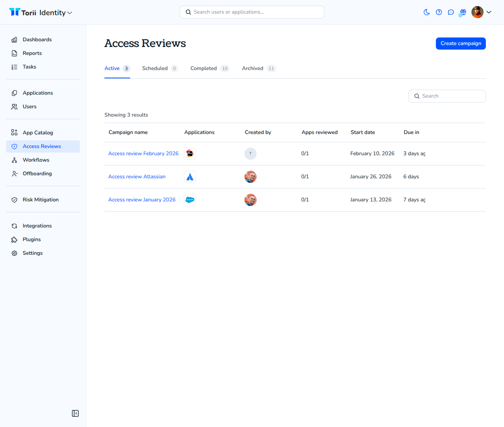Click the February 10, 2026 start date
This screenshot has width=504, height=427.
point(372,153)
